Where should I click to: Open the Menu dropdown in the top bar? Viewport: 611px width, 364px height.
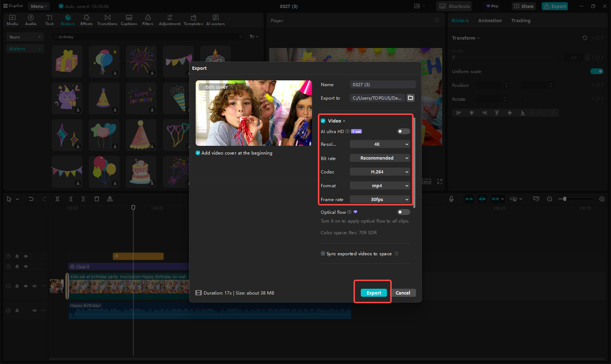tap(39, 6)
